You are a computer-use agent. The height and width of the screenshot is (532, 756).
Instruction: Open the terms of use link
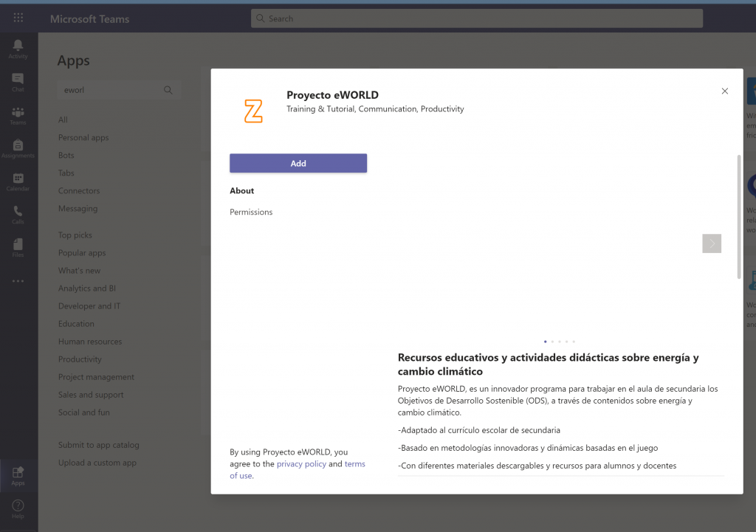pos(354,465)
